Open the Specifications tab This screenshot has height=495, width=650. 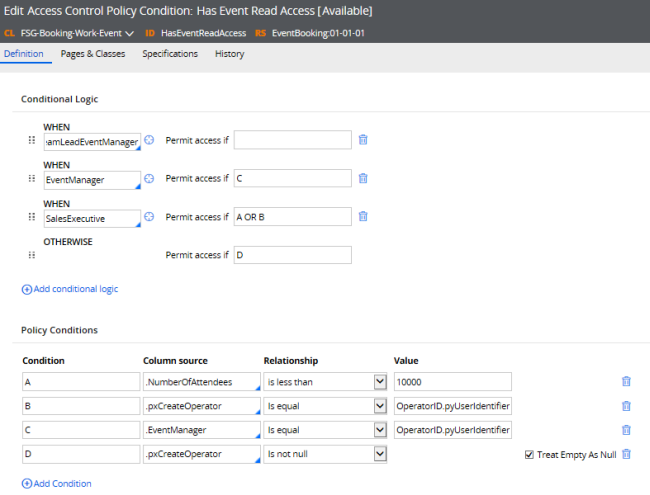pos(170,54)
